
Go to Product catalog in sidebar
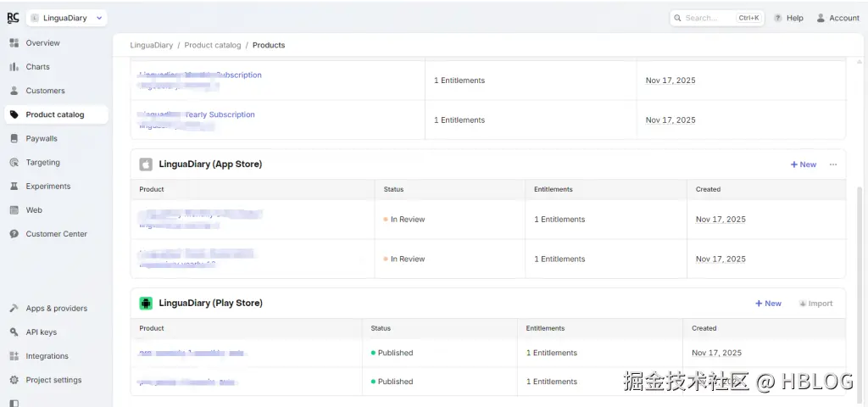[x=55, y=114]
